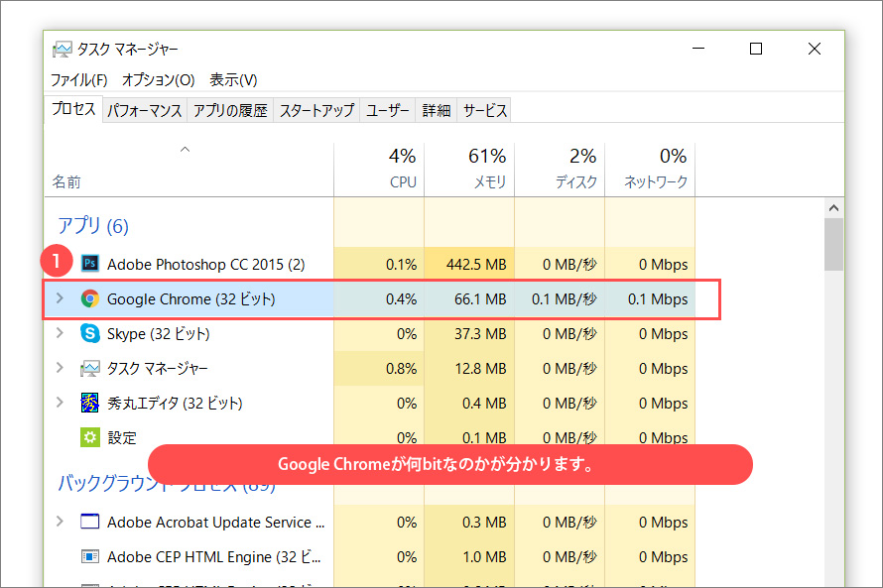Select the タスク マネージャー process name
Screen dimensions: 883x588
click(x=158, y=369)
